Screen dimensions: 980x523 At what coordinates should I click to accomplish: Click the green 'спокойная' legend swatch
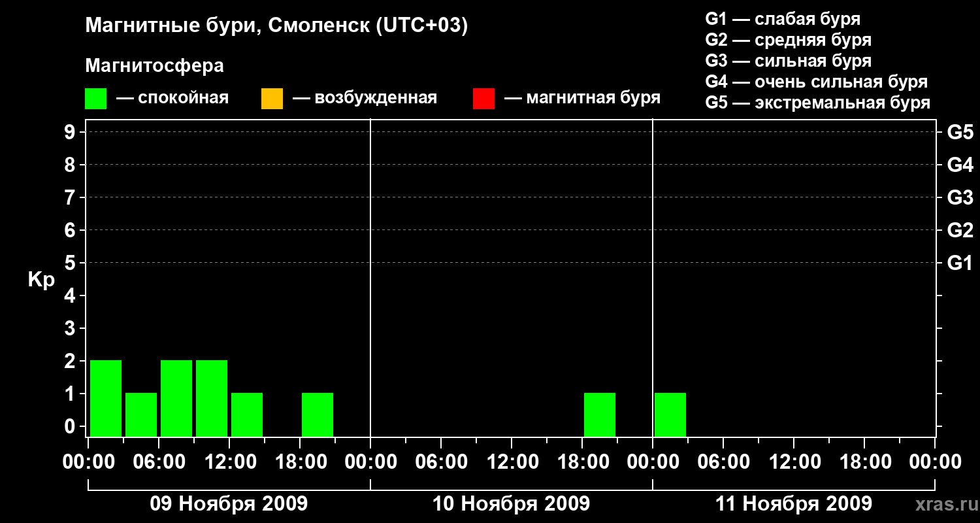pyautogui.click(x=96, y=99)
